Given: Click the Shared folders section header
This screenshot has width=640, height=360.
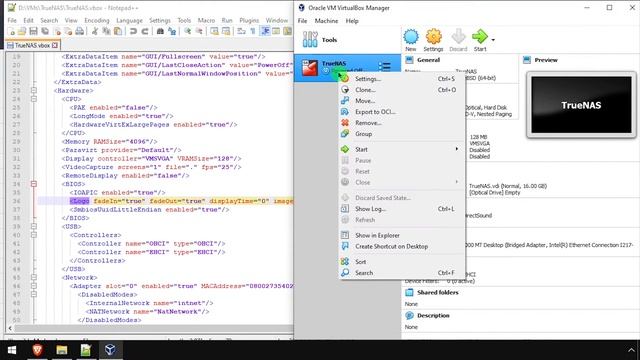Looking at the screenshot, I should coord(438,293).
